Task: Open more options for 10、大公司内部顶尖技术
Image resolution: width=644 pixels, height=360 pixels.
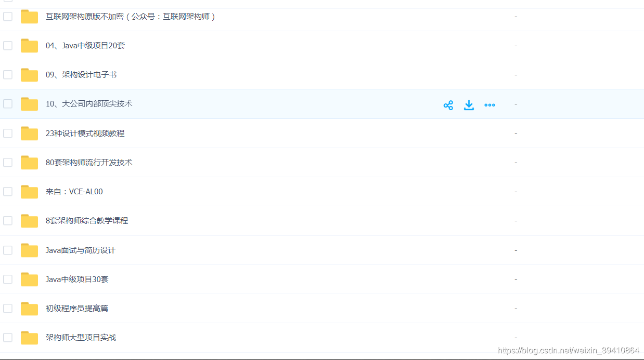Action: pyautogui.click(x=490, y=105)
